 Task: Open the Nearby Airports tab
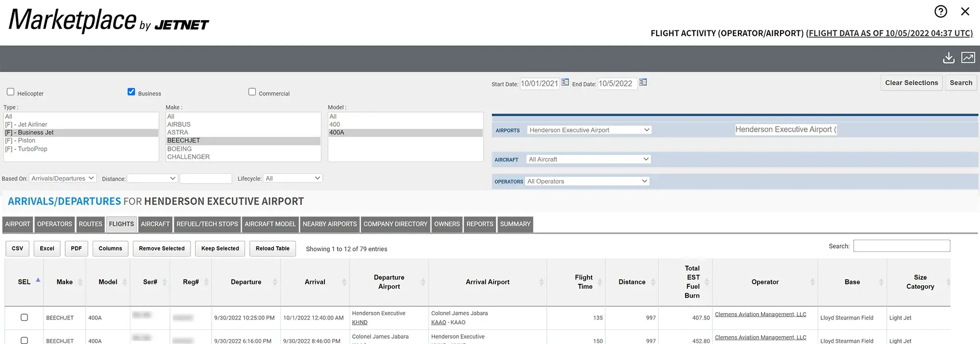click(x=329, y=224)
